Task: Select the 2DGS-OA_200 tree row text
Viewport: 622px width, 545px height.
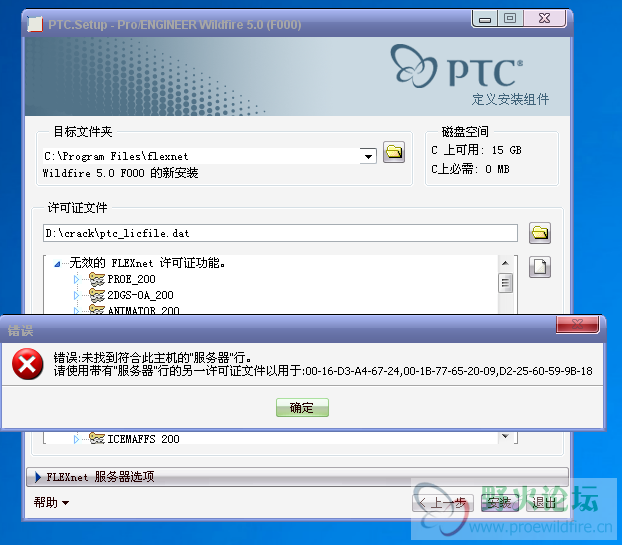Action: click(x=140, y=295)
